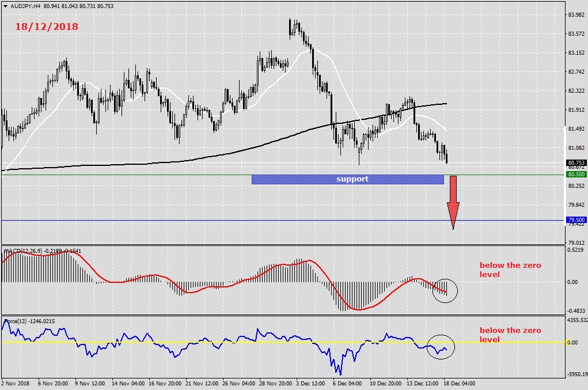Click the current price tag 80.753
The width and height of the screenshot is (588, 390).
(576, 163)
